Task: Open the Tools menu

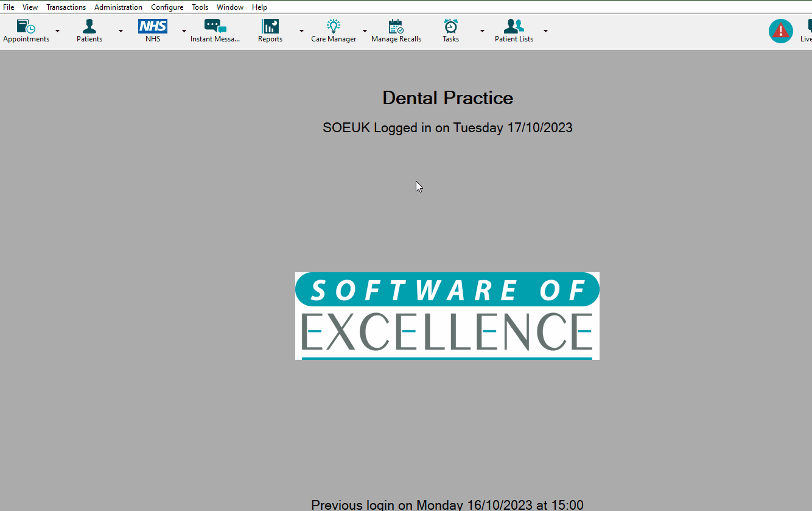Action: 200,7
